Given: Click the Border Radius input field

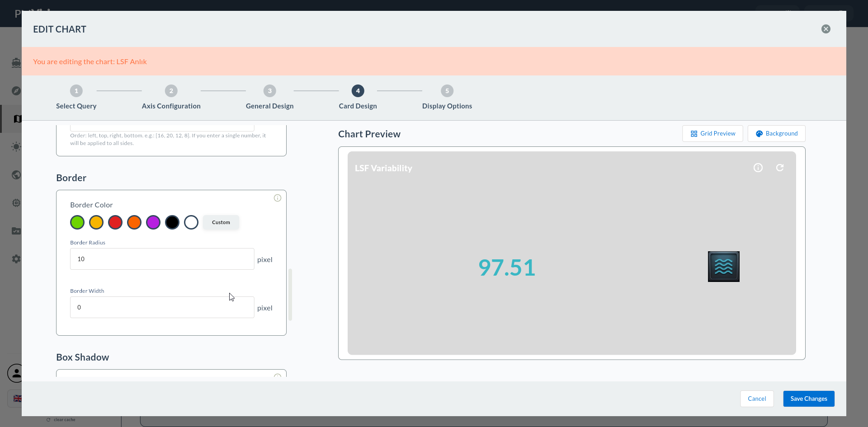Looking at the screenshot, I should click(162, 259).
